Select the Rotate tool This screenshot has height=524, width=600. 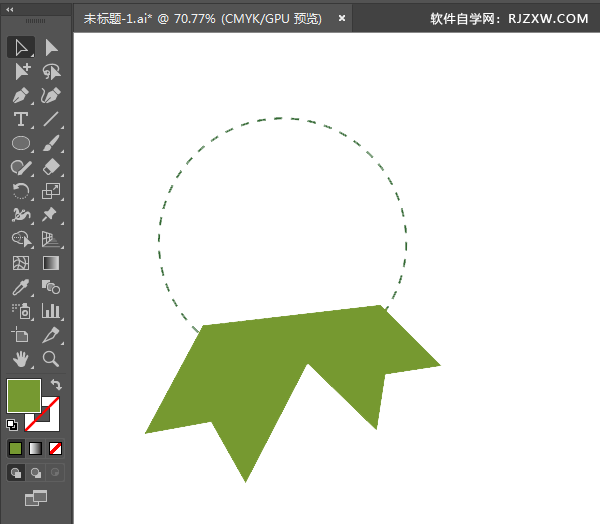pyautogui.click(x=21, y=191)
